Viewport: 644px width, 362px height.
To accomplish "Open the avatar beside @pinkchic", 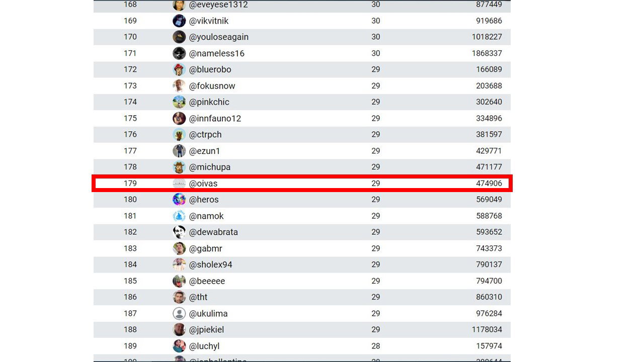I will (179, 102).
